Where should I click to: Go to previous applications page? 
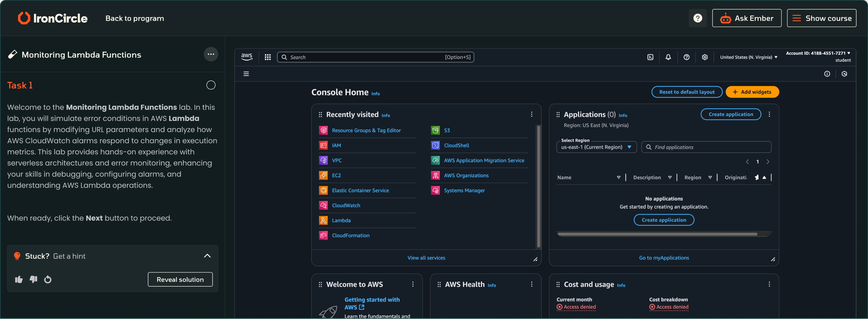pos(747,162)
